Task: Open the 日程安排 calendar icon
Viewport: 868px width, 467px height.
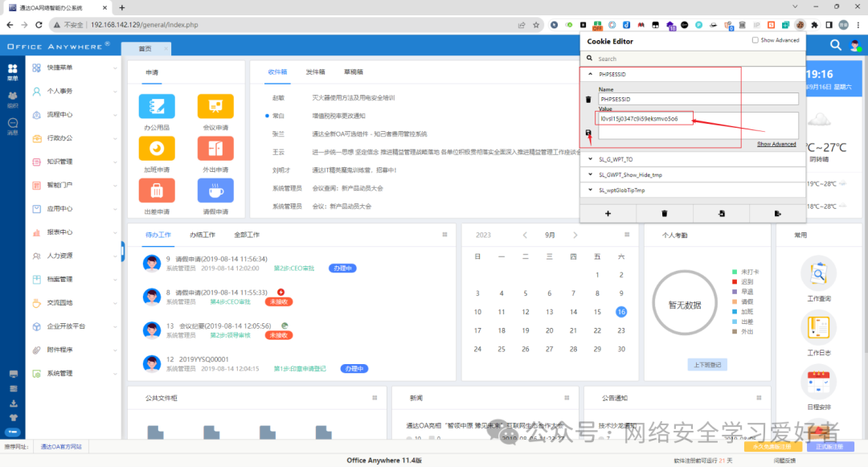Action: coord(819,382)
